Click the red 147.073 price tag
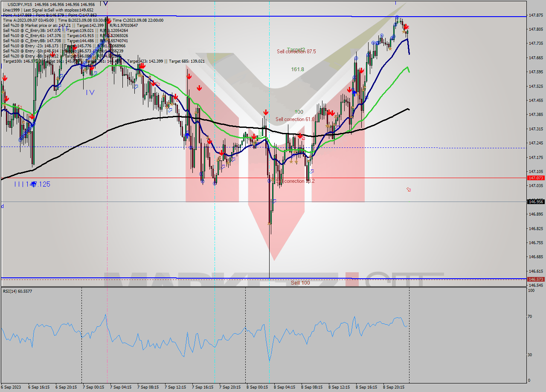 tap(536, 178)
